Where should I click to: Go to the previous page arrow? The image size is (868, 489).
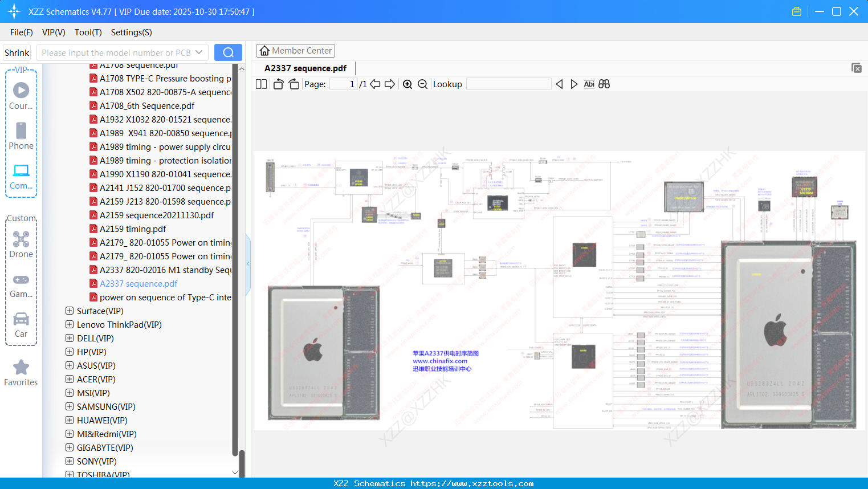375,84
